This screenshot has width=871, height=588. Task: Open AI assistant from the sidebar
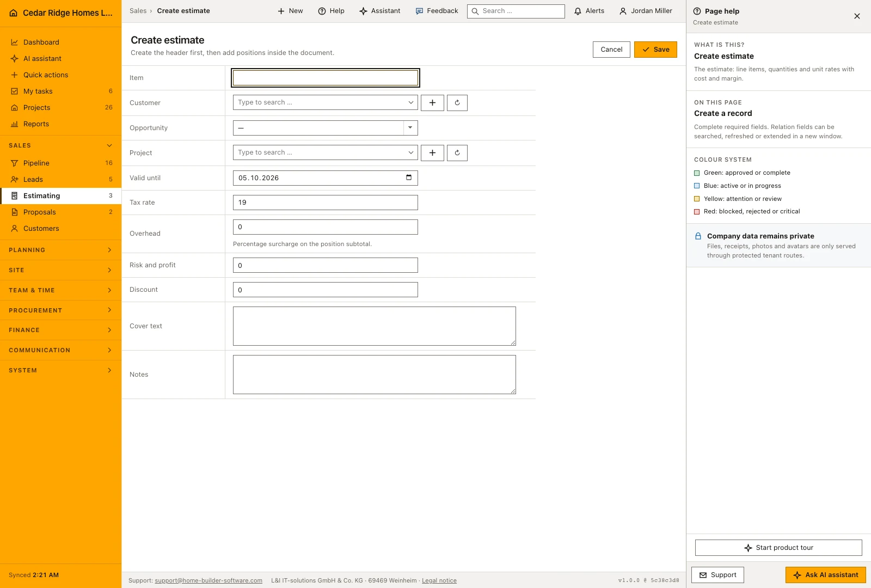pos(60,59)
